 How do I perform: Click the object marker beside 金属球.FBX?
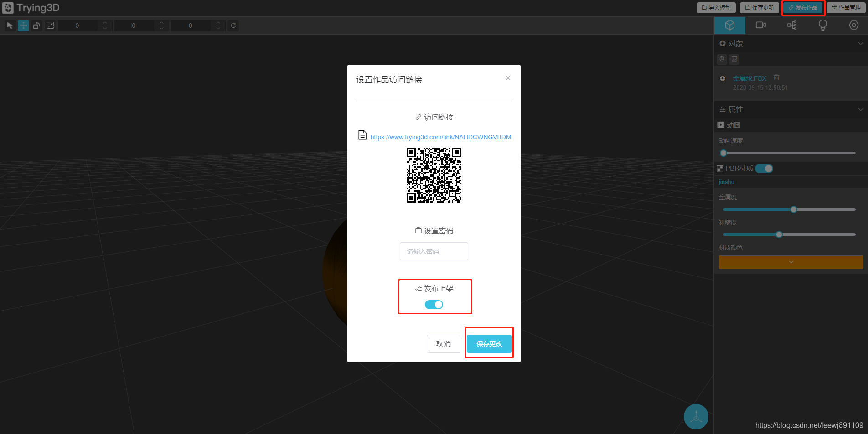click(723, 78)
